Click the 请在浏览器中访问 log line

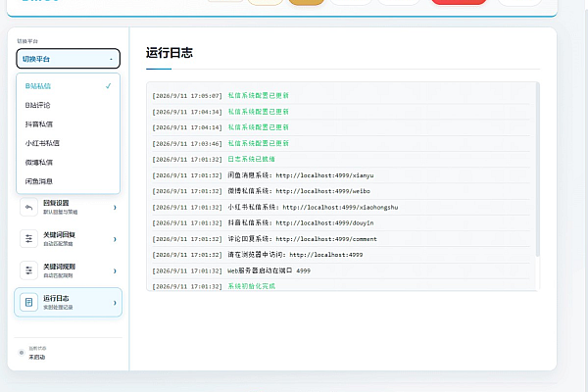pyautogui.click(x=340, y=255)
